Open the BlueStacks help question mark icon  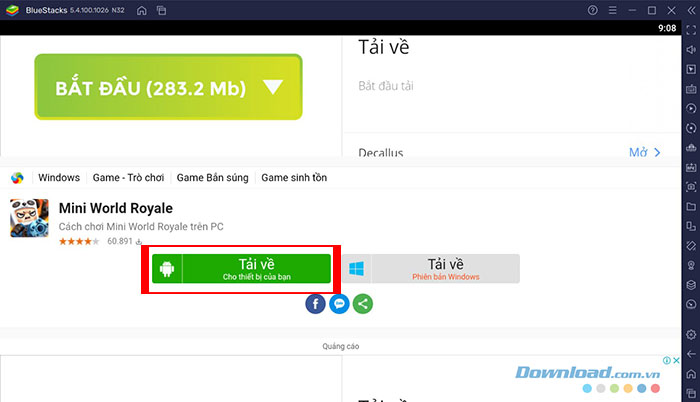[x=592, y=10]
